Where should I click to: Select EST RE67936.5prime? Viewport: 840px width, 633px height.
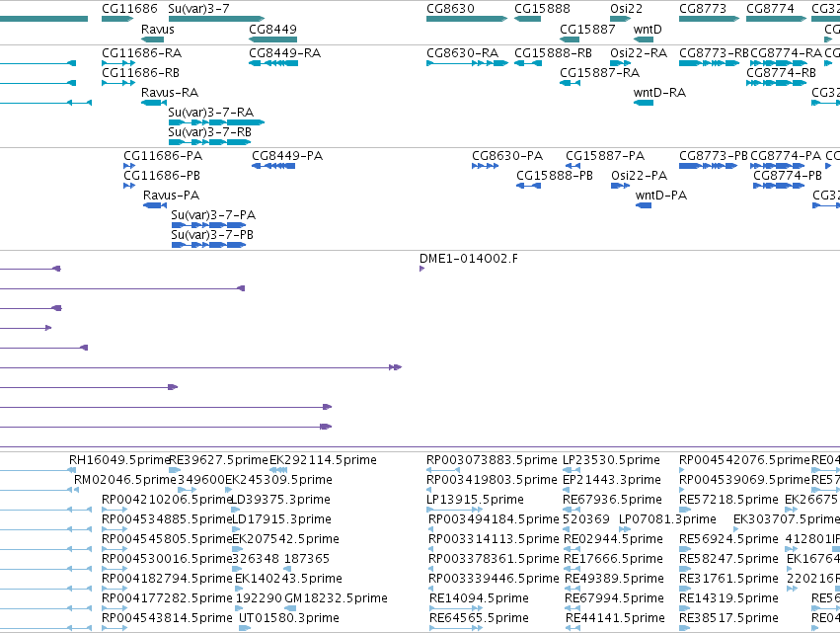coord(612,500)
